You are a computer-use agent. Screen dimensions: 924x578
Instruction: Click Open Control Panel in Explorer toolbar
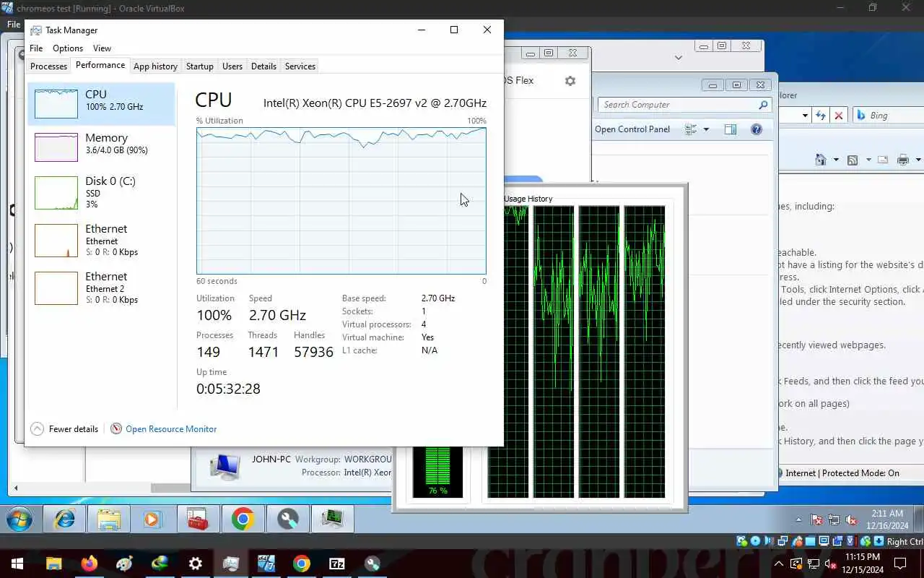point(632,129)
